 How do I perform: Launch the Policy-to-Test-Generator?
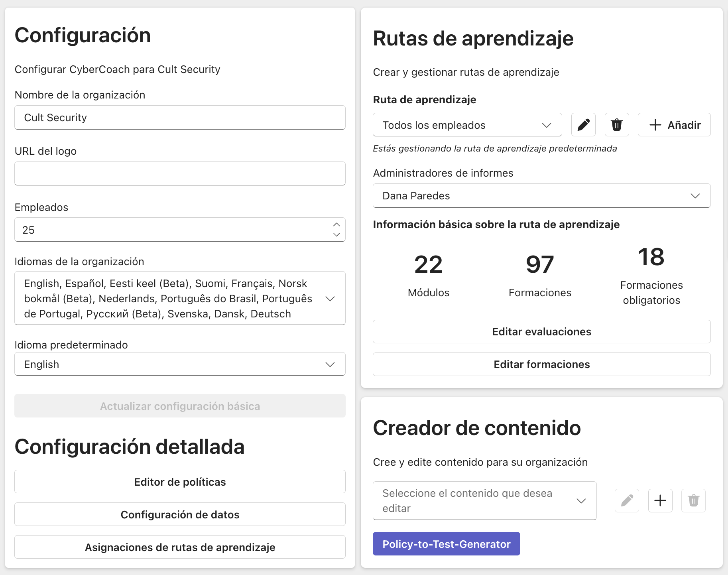pos(446,544)
